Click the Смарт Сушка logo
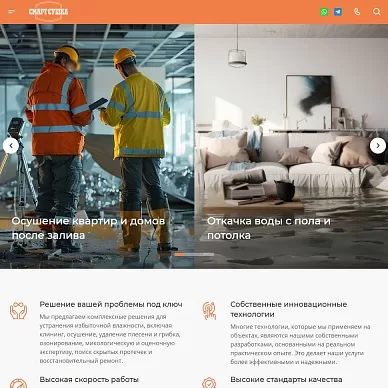This screenshot has width=388, height=388. pos(48,12)
